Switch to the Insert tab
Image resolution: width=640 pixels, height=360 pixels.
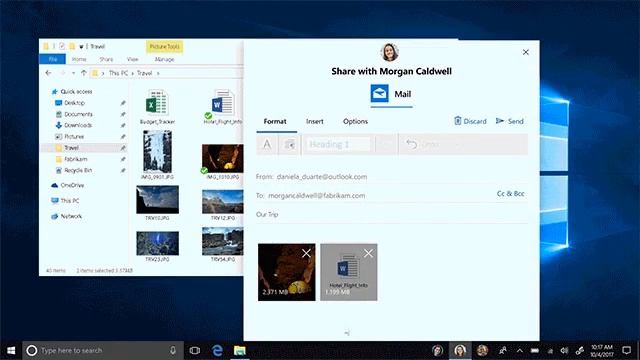[x=315, y=122]
